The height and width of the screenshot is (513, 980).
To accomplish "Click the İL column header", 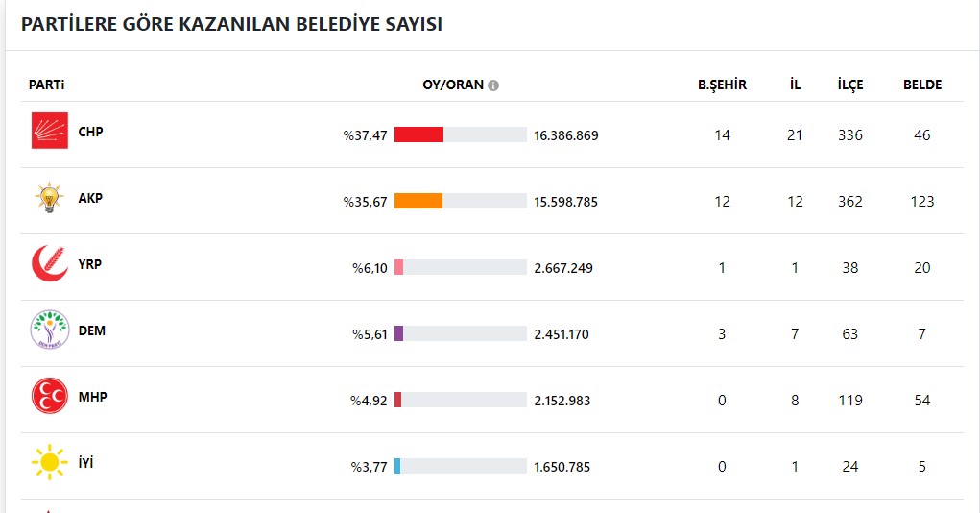I will [795, 85].
